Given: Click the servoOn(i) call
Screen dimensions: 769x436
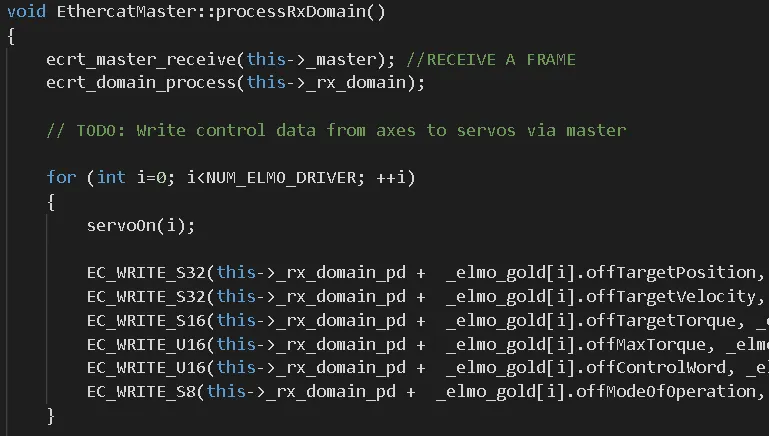Looking at the screenshot, I should pyautogui.click(x=141, y=226).
